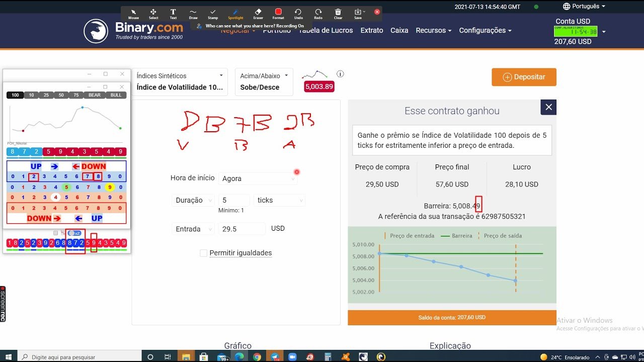Tick the small checkbox under digits panel
Screen dimensions: 644x362
(x=56, y=233)
